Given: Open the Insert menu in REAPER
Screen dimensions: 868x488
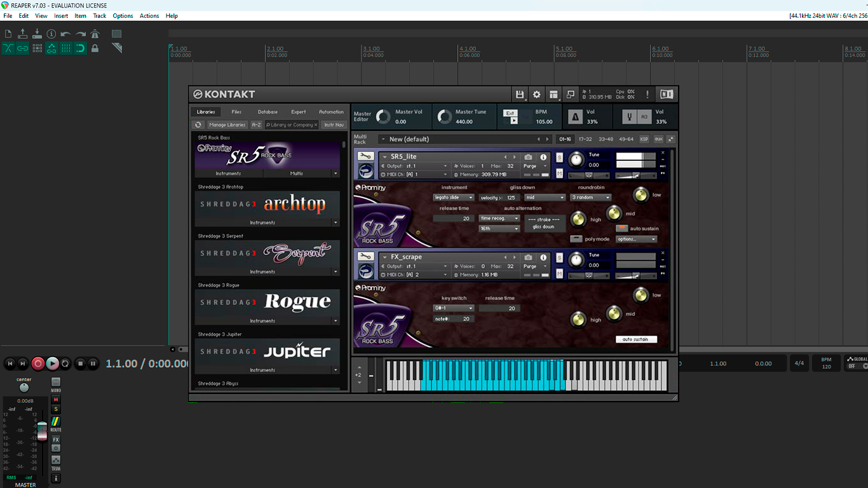Looking at the screenshot, I should click(61, 16).
